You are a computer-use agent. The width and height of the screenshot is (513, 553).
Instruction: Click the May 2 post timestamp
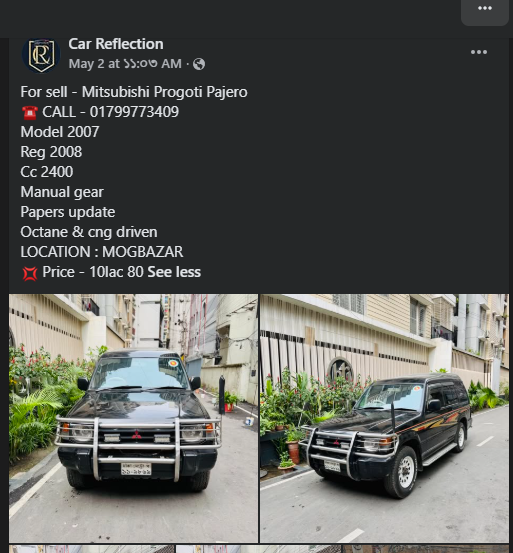(125, 64)
